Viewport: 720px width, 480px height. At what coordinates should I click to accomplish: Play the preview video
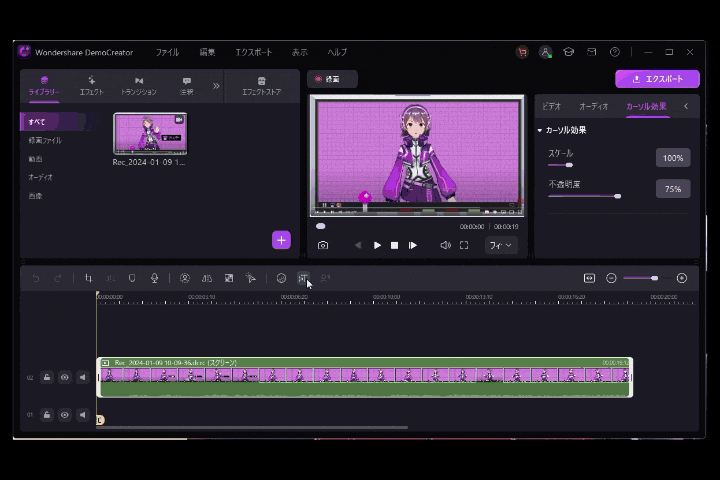coord(377,245)
